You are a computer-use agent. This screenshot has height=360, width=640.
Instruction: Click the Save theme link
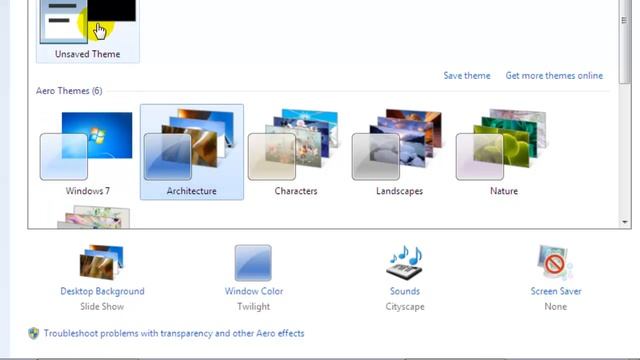click(x=467, y=76)
